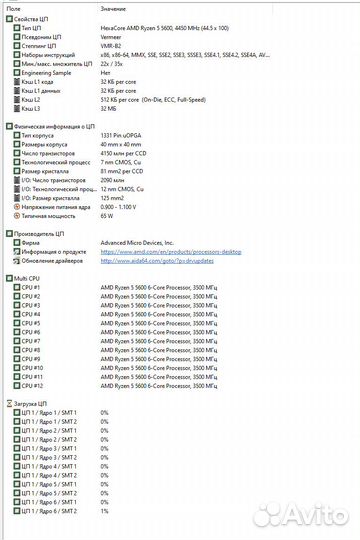The width and height of the screenshot is (360, 540).
Task: Click the Кэш L1 данных chip icon
Action: click(17, 91)
